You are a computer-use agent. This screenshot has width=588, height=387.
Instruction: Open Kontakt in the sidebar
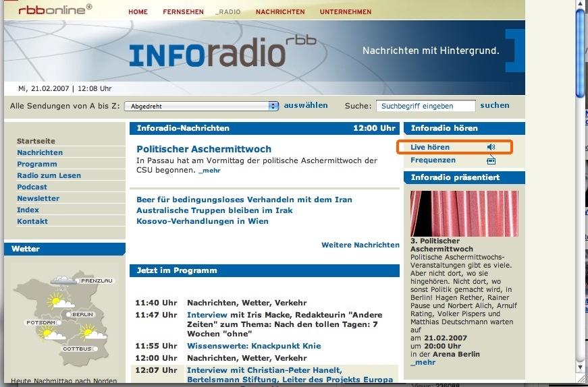(x=32, y=221)
